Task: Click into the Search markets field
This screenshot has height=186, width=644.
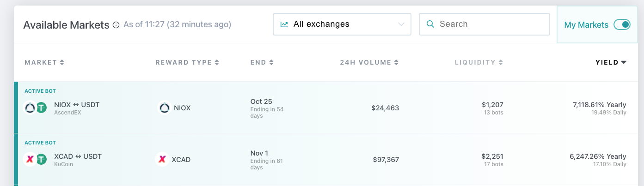Action: (484, 24)
